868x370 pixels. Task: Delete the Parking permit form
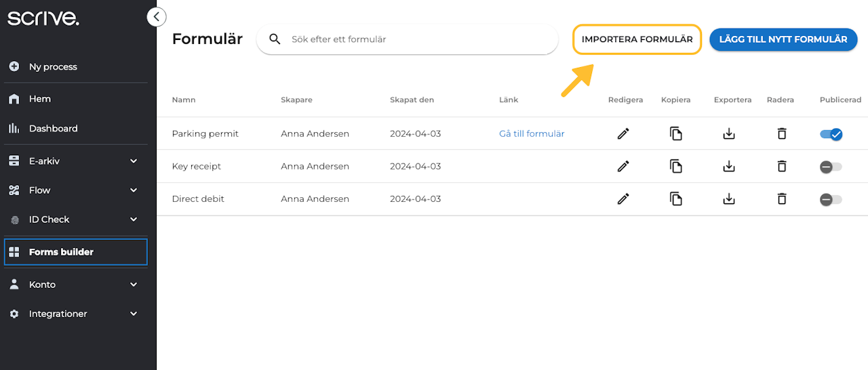[781, 133]
